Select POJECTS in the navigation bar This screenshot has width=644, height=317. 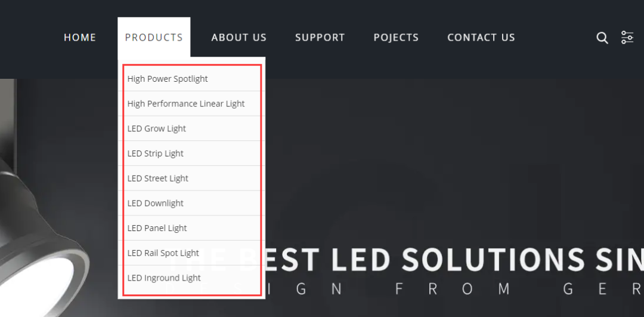396,38
